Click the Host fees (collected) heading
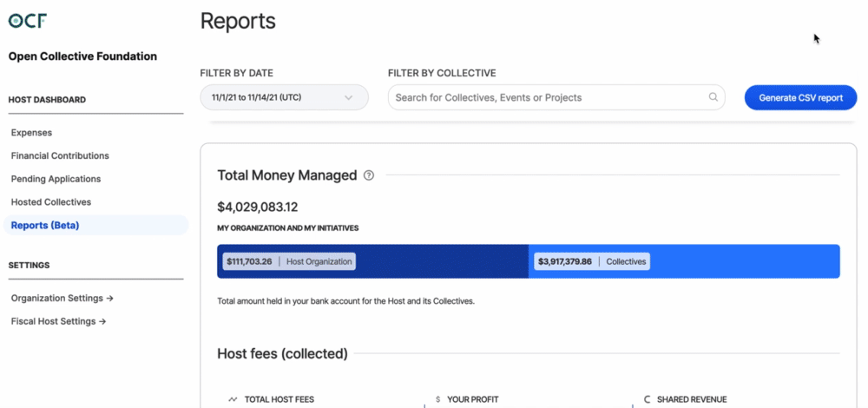Screen dimensions: 868x408 click(x=282, y=354)
